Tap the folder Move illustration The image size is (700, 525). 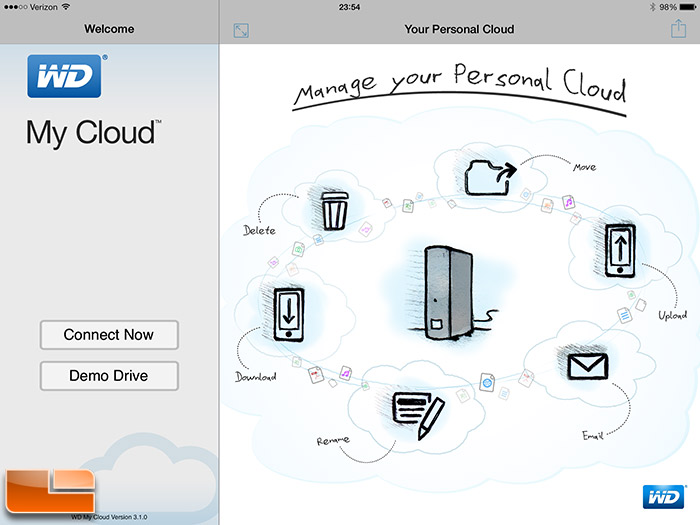(490, 178)
